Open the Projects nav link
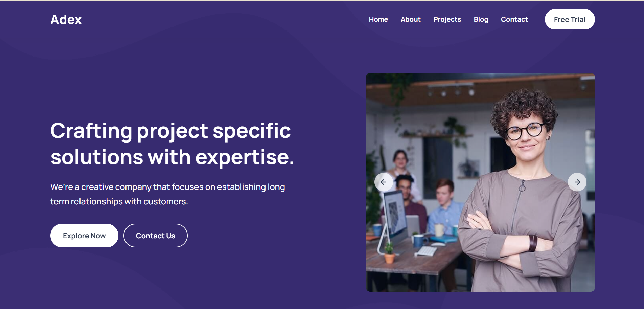This screenshot has height=309, width=644. click(x=447, y=19)
